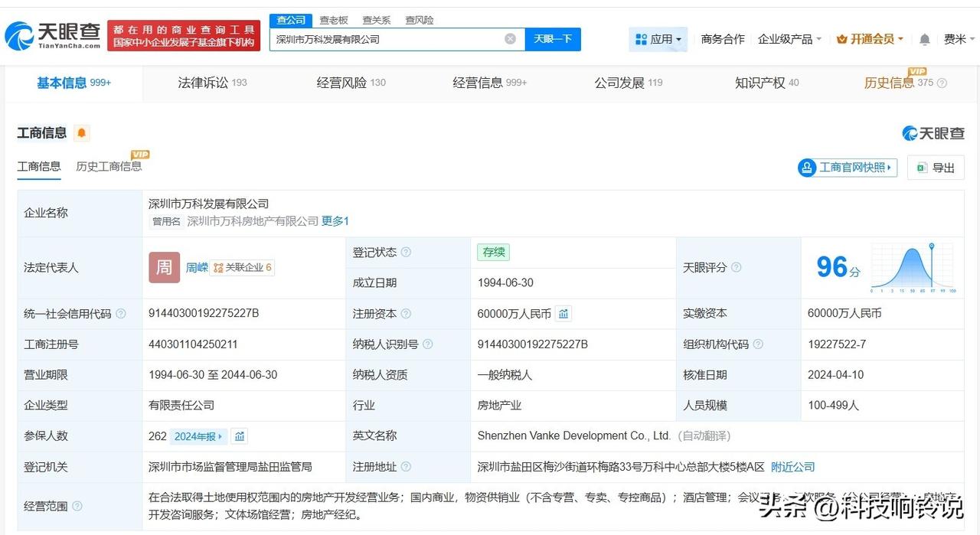Expand 企业级产品 dropdown
This screenshot has width=980, height=535.
click(789, 39)
